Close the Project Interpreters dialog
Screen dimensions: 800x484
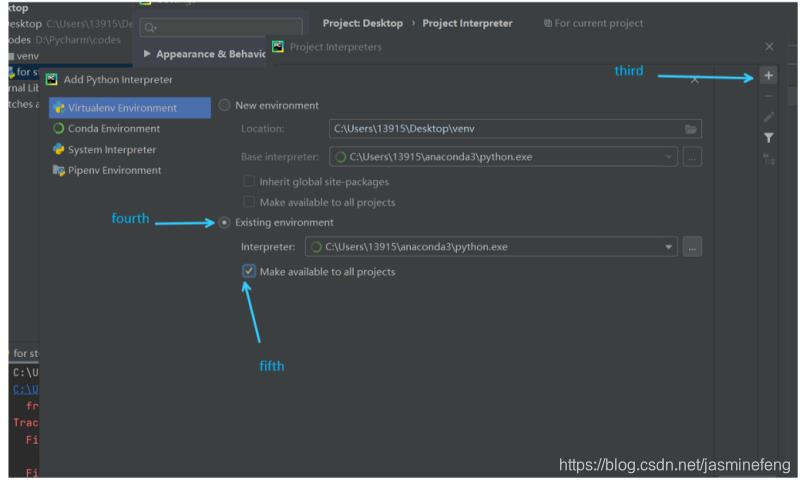click(x=769, y=47)
